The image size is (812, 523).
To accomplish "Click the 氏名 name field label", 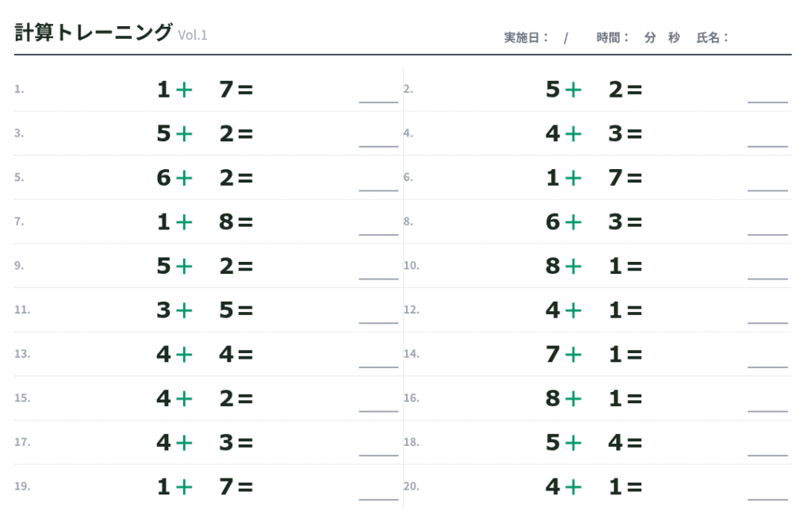I will [x=712, y=37].
